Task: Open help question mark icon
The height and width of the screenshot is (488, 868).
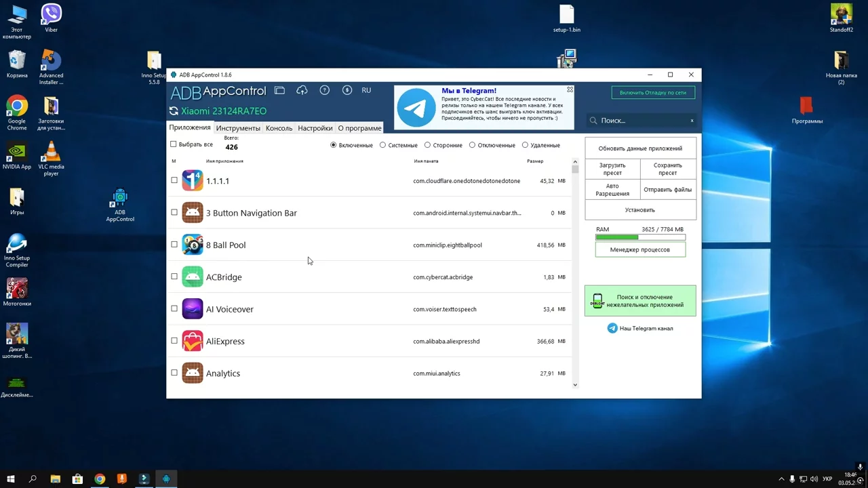Action: click(325, 90)
